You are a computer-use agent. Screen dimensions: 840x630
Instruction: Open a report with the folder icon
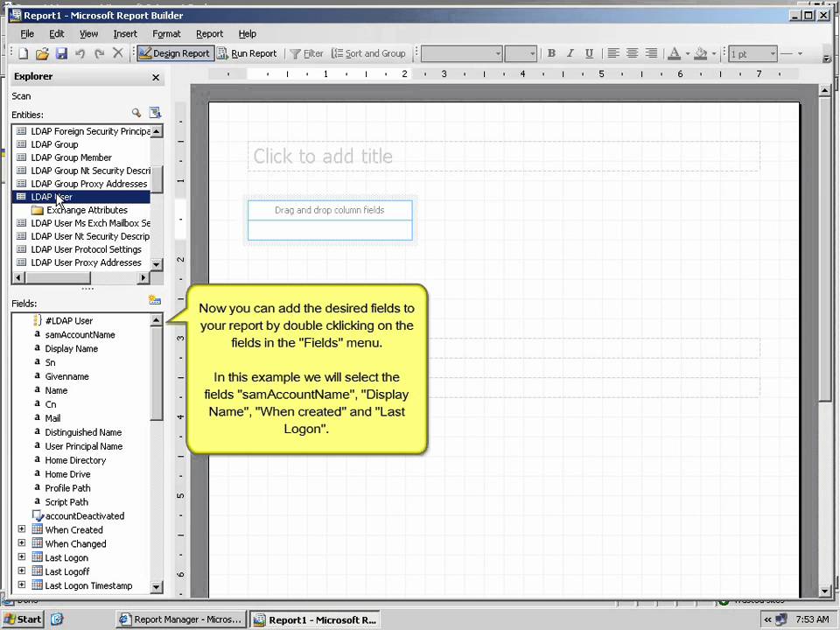coord(42,53)
